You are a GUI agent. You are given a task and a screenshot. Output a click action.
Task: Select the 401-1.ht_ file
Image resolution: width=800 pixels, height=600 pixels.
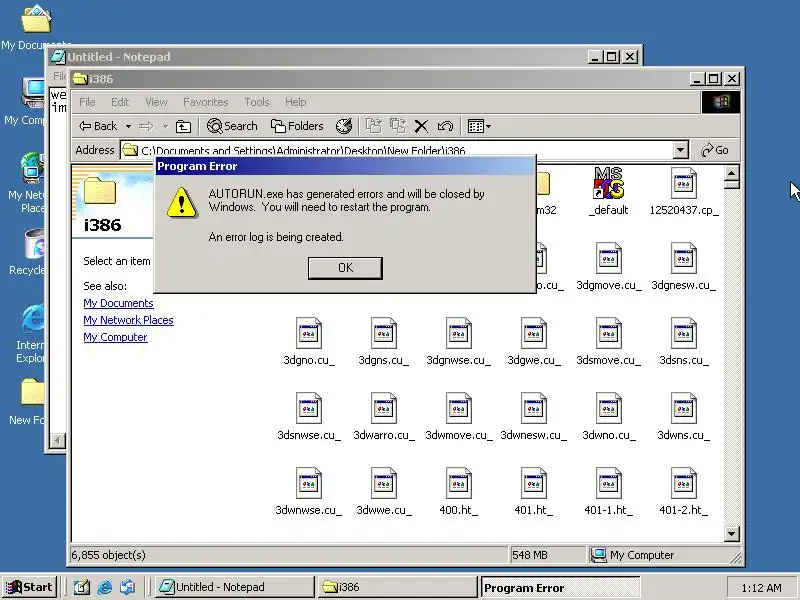point(608,492)
